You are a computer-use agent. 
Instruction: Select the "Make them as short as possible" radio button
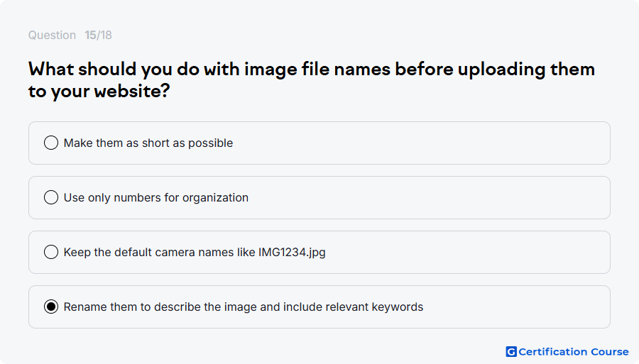pos(51,143)
